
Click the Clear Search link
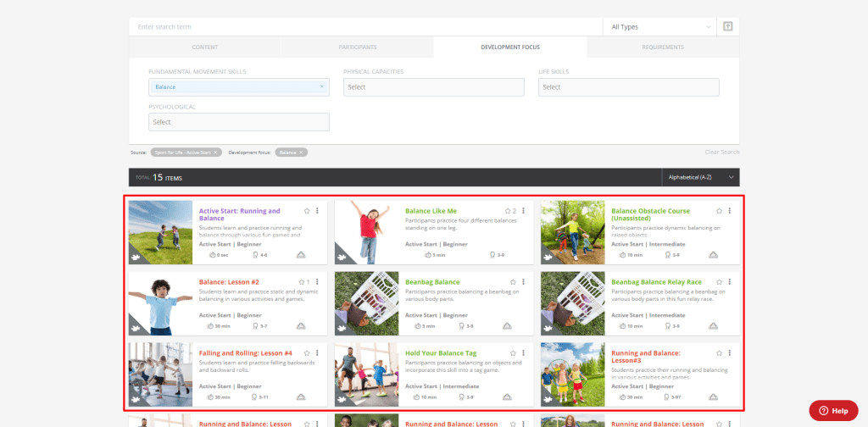pyautogui.click(x=722, y=152)
